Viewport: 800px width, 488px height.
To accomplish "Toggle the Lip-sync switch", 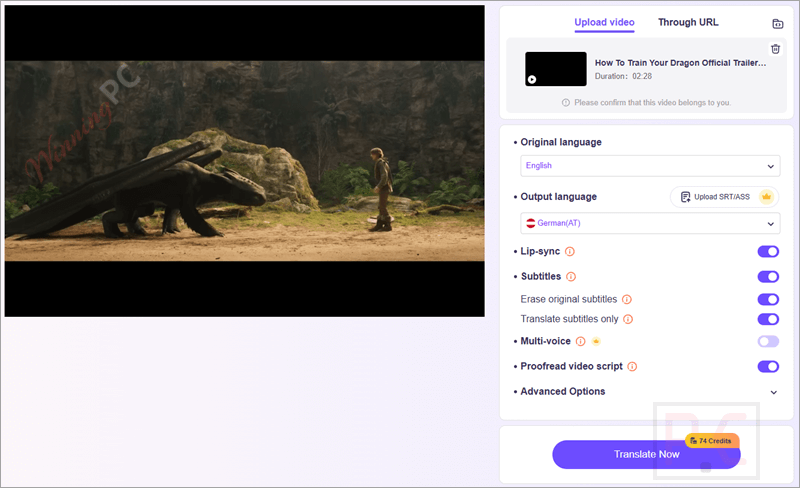I will pyautogui.click(x=768, y=251).
